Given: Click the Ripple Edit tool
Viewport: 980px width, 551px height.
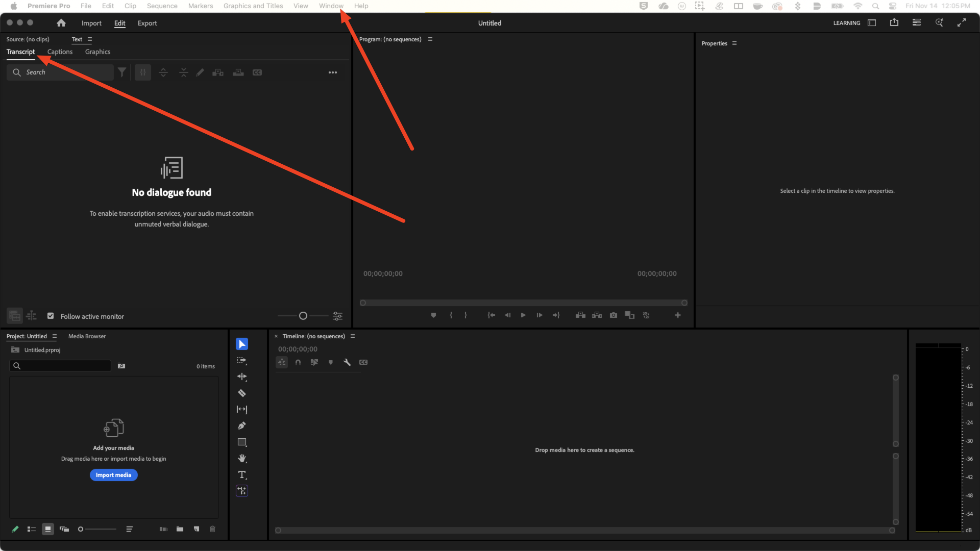Looking at the screenshot, I should point(242,377).
